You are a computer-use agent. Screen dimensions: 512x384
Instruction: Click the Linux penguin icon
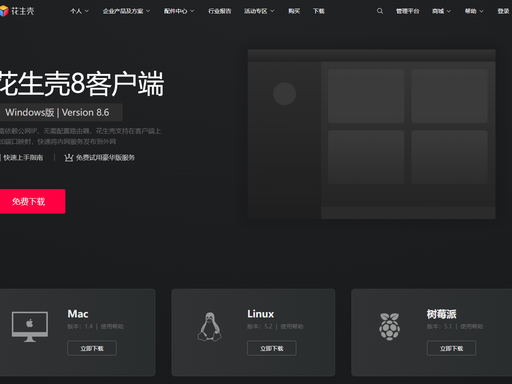(209, 327)
